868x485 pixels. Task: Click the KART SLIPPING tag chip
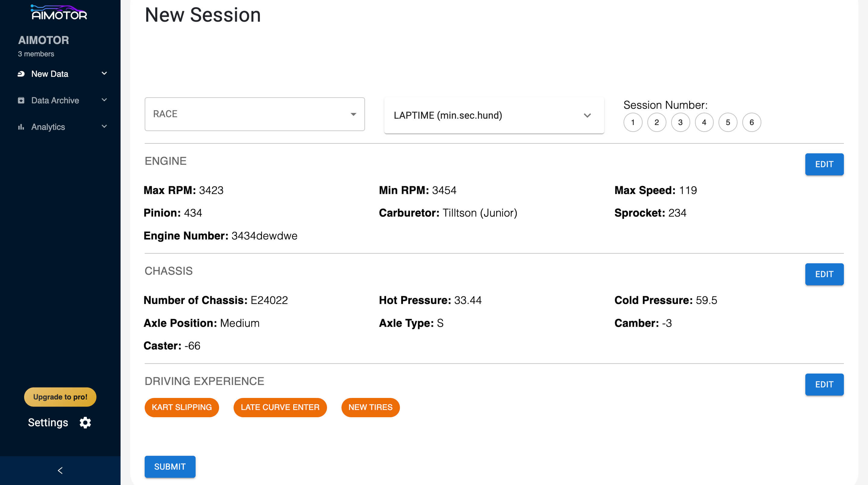[x=182, y=407]
